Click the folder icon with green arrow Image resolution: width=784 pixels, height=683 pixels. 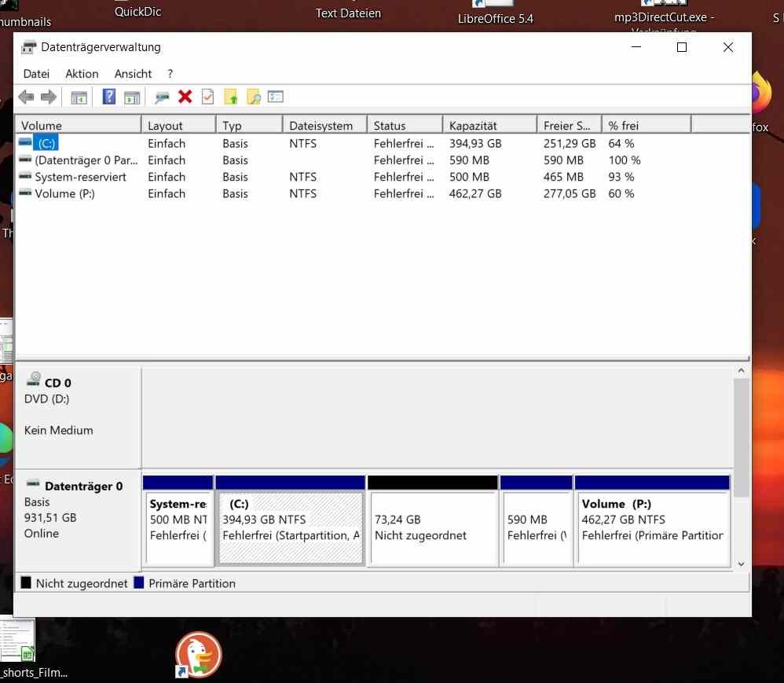(231, 97)
